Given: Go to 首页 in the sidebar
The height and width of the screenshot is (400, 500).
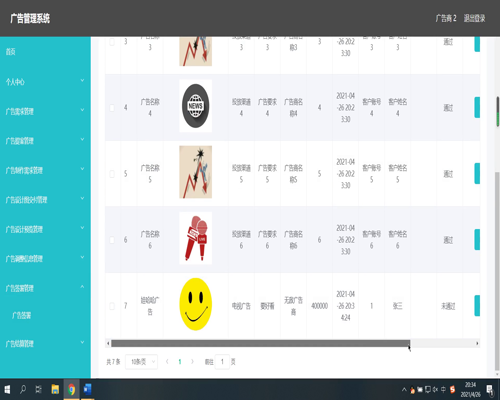Looking at the screenshot, I should pyautogui.click(x=45, y=52).
